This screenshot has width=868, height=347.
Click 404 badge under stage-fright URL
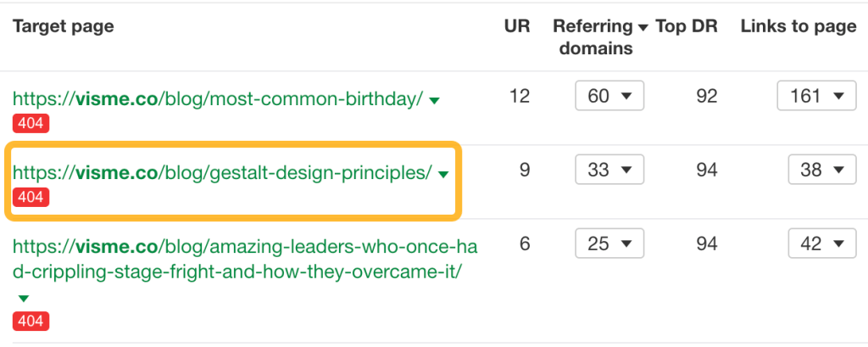[x=31, y=321]
